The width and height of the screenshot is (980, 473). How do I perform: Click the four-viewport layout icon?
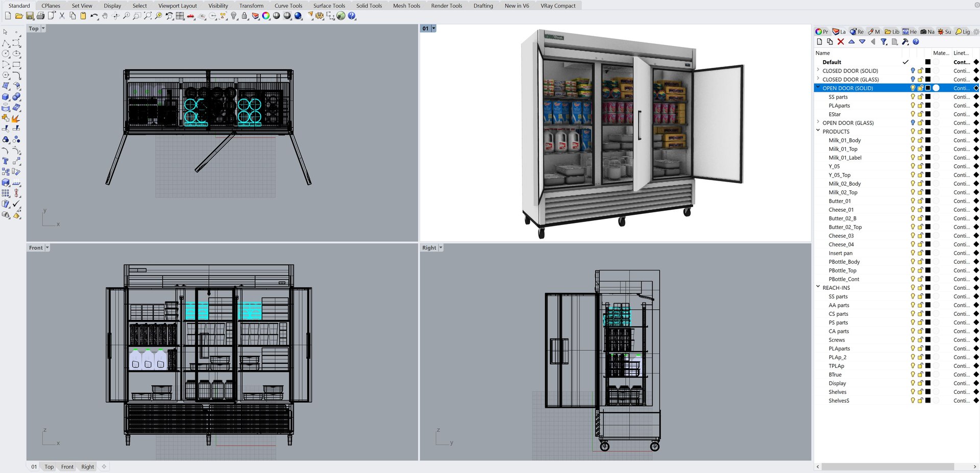pyautogui.click(x=180, y=16)
